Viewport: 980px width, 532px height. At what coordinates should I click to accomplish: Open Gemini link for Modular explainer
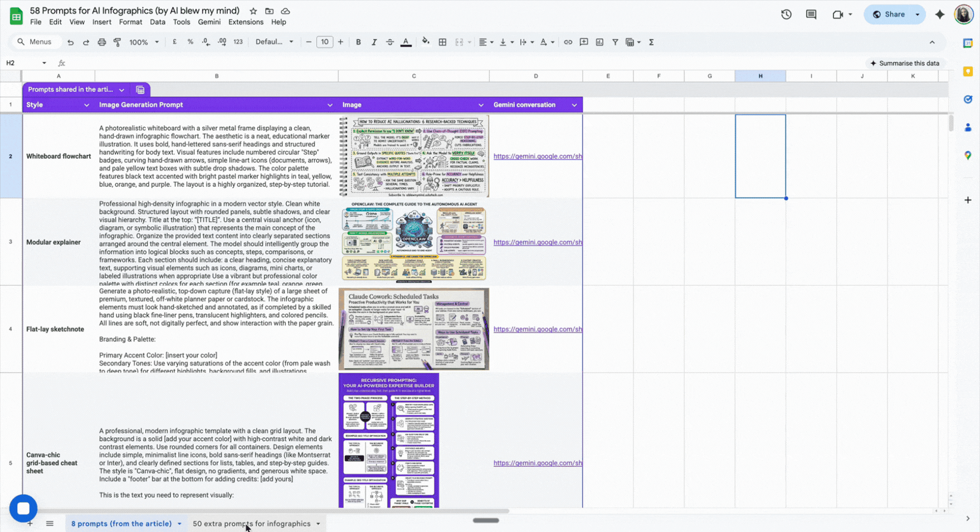[538, 242]
